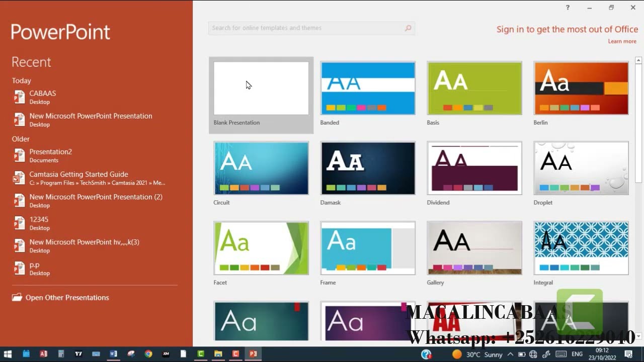Open the Windows Start menu
The height and width of the screenshot is (362, 644).
click(x=8, y=354)
